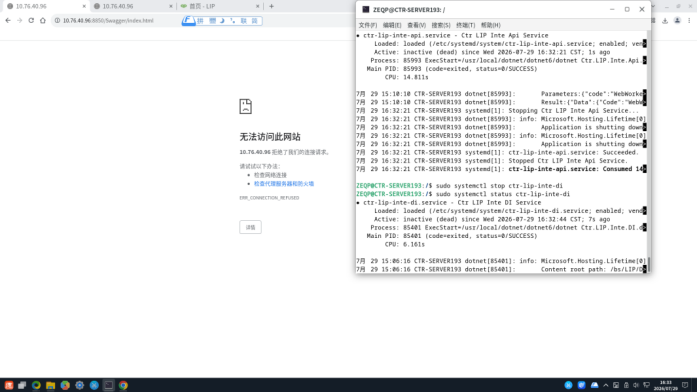Open the browser three-dot menu
The image size is (697, 392).
coord(689,20)
